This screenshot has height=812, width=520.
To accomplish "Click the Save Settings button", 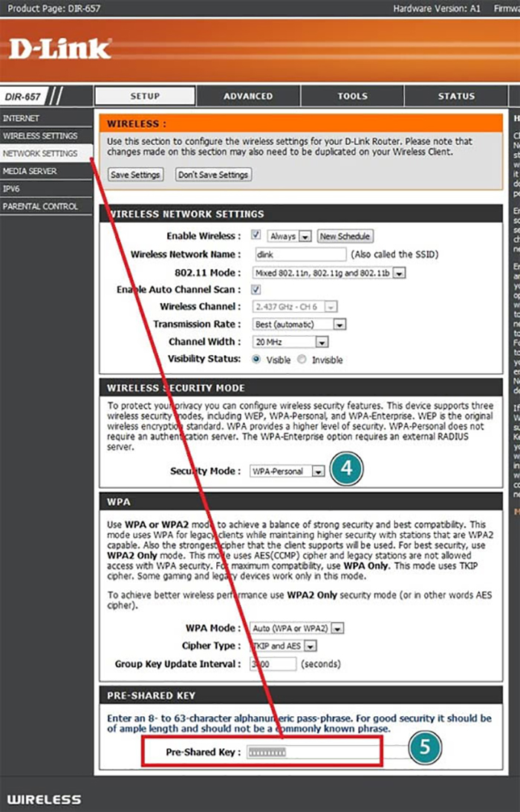I will coord(135,175).
